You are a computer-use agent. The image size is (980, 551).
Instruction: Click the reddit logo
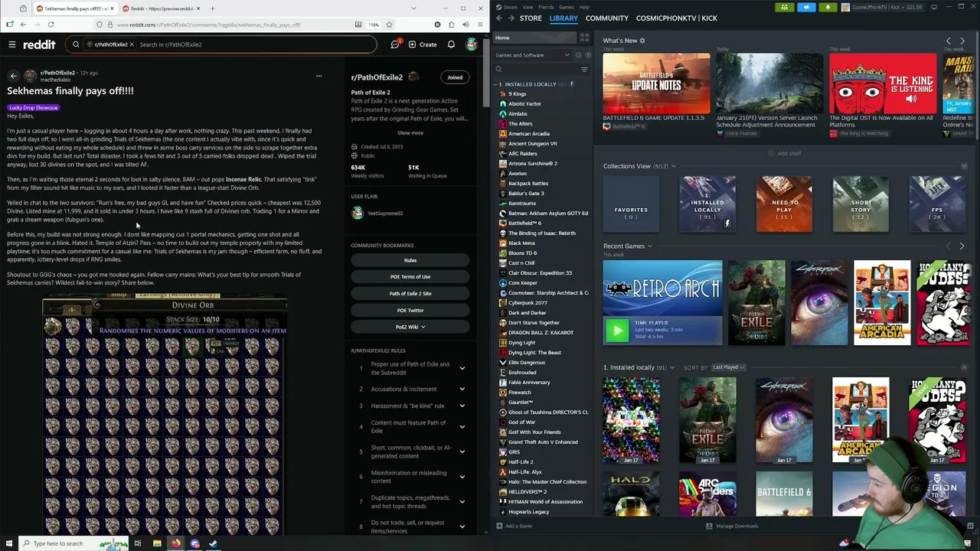point(39,44)
